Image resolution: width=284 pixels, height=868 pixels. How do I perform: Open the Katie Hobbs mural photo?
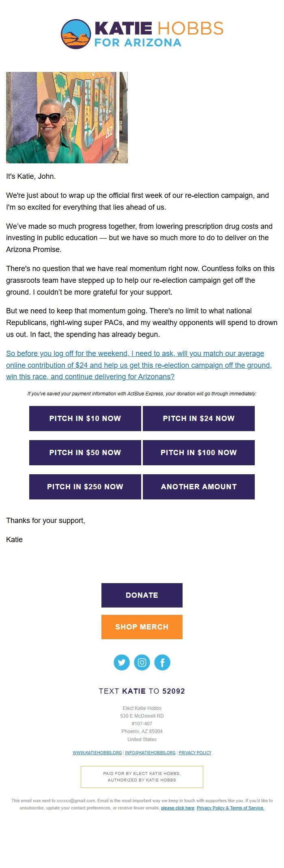point(67,118)
